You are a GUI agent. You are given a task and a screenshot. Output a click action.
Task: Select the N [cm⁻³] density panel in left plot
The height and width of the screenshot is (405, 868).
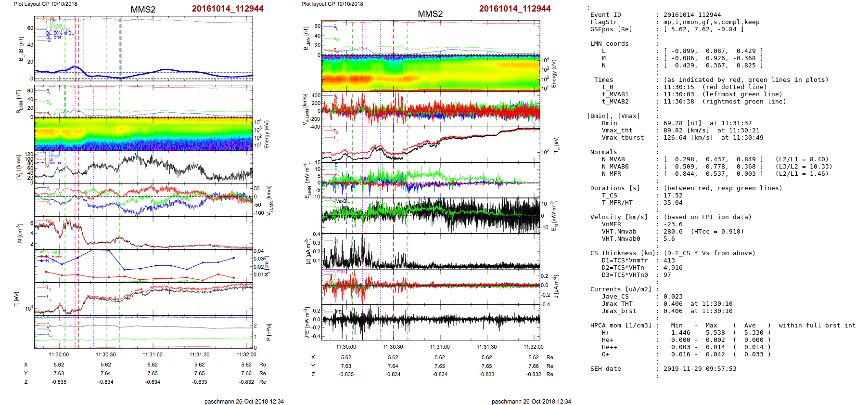[x=143, y=233]
